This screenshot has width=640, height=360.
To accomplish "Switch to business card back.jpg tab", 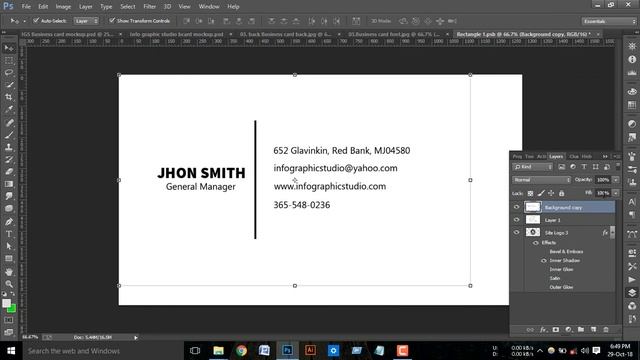I will pyautogui.click(x=285, y=34).
